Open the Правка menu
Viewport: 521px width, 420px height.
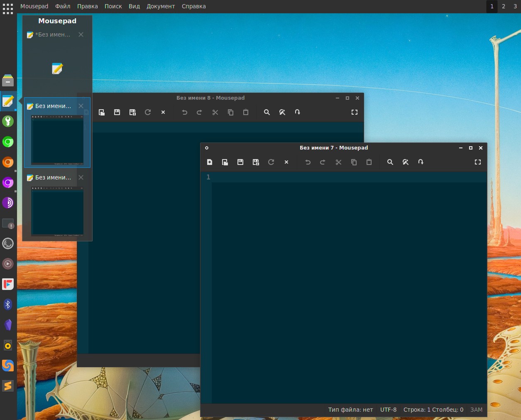[x=88, y=6]
